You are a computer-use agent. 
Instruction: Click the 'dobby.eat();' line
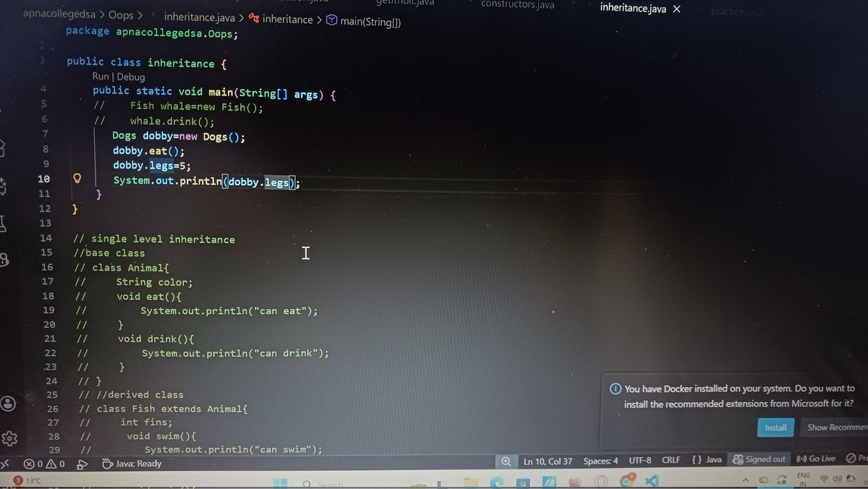click(148, 151)
